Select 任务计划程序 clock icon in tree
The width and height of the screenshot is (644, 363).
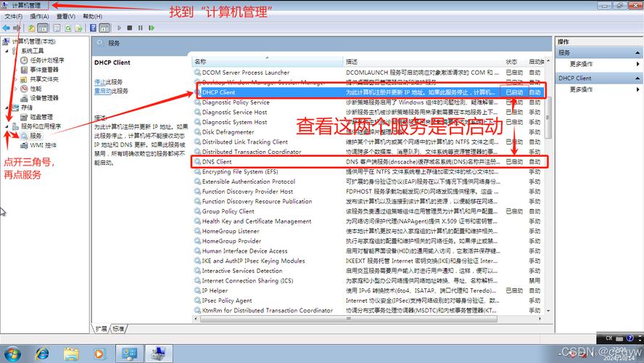click(x=24, y=60)
